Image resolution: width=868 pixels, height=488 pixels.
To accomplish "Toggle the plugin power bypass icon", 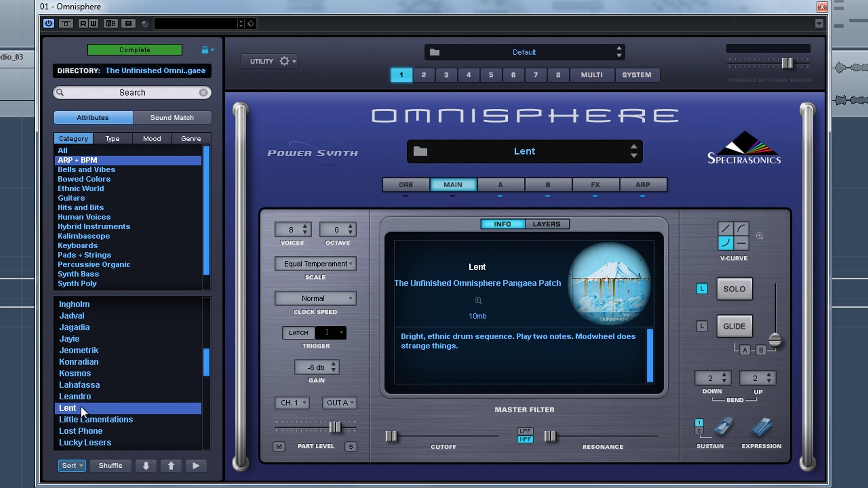I will click(49, 23).
